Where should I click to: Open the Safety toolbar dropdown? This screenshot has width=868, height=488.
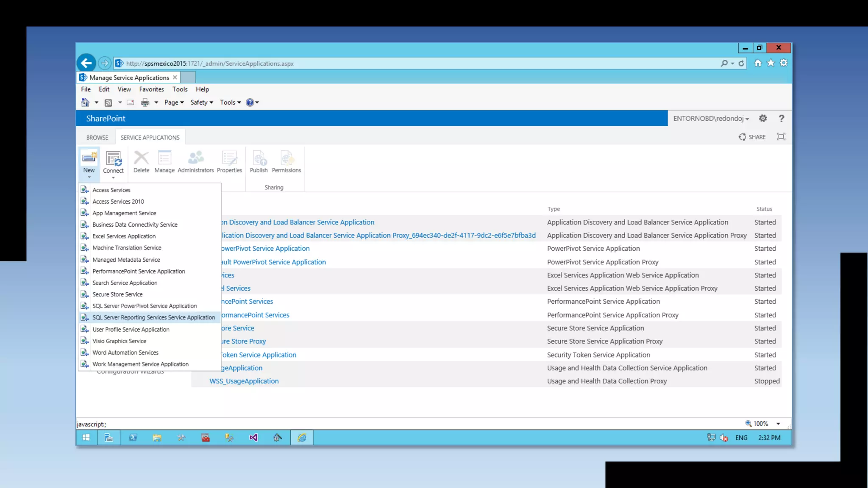point(202,103)
